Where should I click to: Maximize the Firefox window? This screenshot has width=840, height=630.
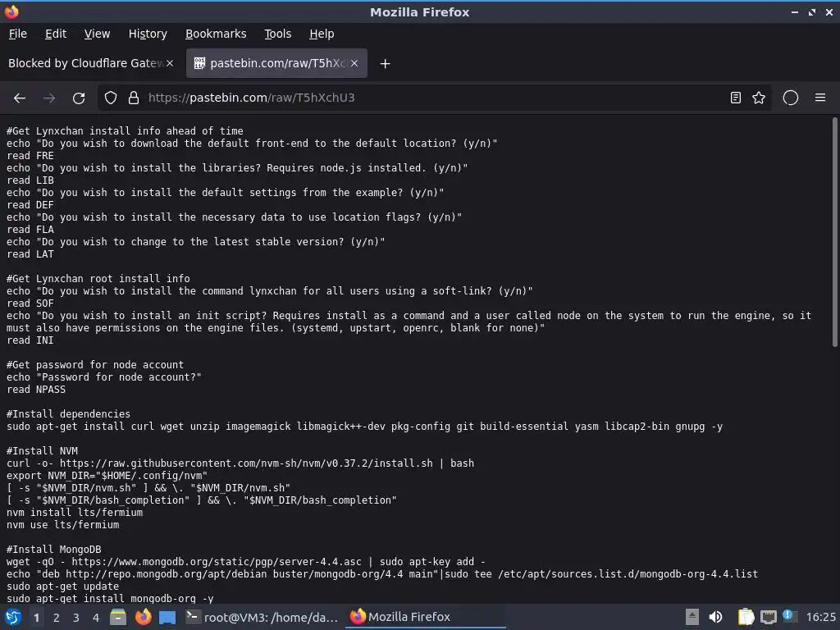point(812,11)
